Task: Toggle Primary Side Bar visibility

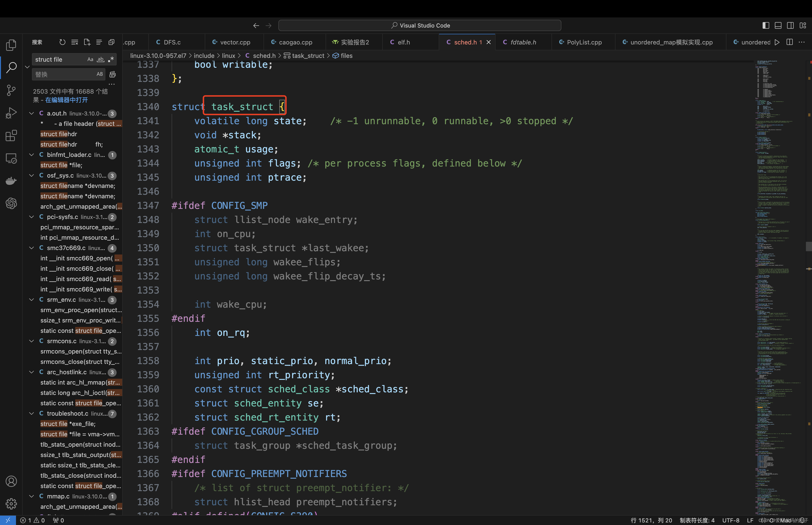Action: pos(766,26)
